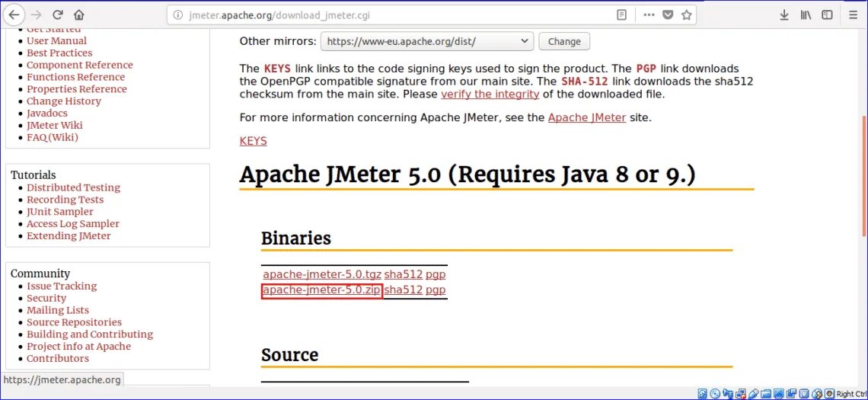Open Source Repositories link
The image size is (868, 400).
74,322
